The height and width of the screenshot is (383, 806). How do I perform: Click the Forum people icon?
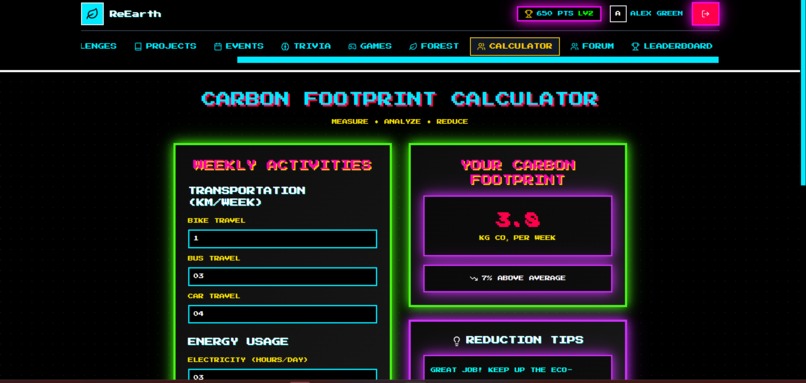[574, 46]
